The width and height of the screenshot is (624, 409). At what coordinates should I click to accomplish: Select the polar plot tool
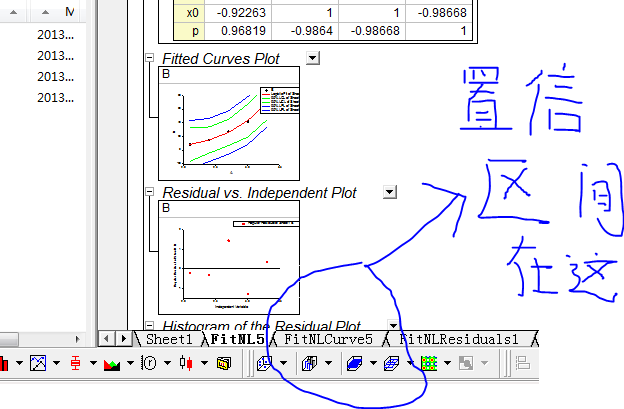(x=149, y=363)
